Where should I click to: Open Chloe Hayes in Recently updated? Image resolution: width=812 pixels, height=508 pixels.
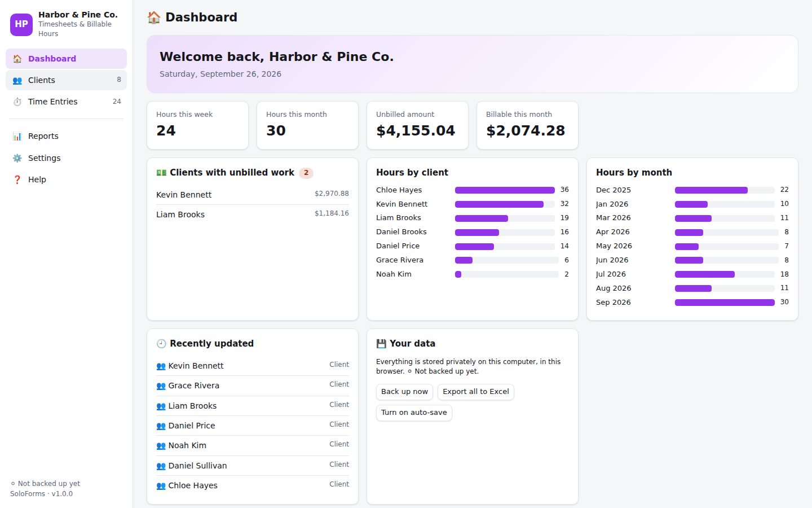[253, 485]
